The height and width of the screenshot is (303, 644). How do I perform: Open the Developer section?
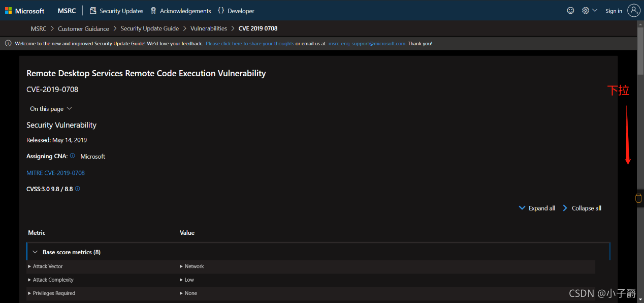click(x=236, y=11)
